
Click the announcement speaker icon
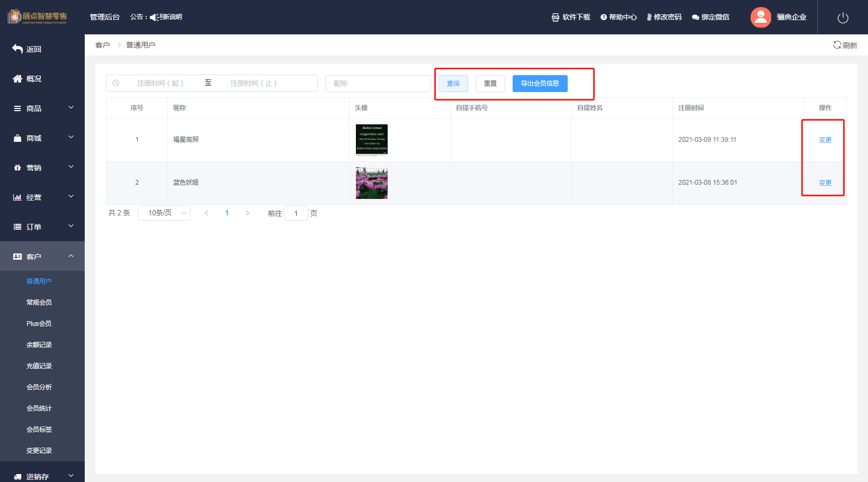pos(154,17)
